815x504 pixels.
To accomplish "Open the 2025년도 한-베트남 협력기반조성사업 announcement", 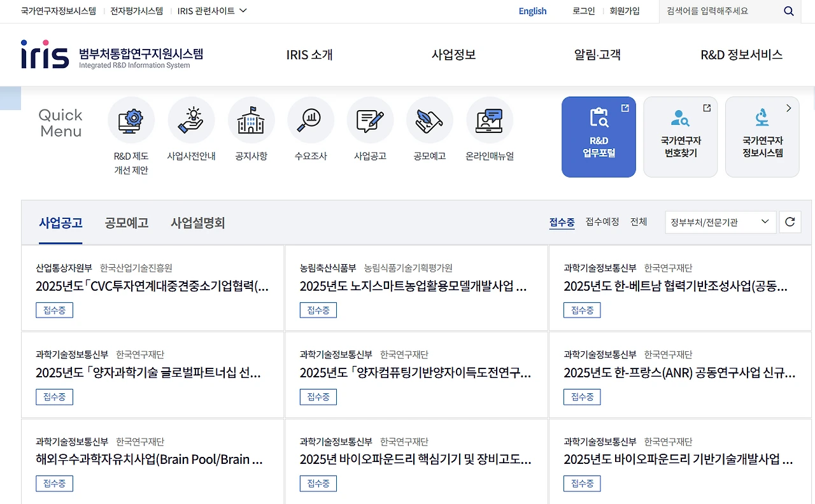I will point(676,286).
